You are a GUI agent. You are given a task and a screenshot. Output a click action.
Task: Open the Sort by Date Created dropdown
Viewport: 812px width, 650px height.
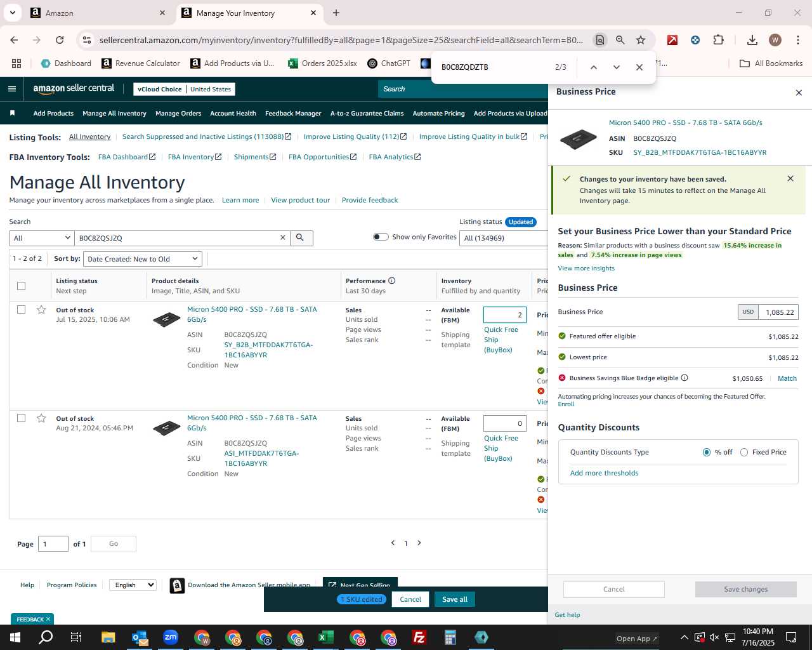coord(143,259)
